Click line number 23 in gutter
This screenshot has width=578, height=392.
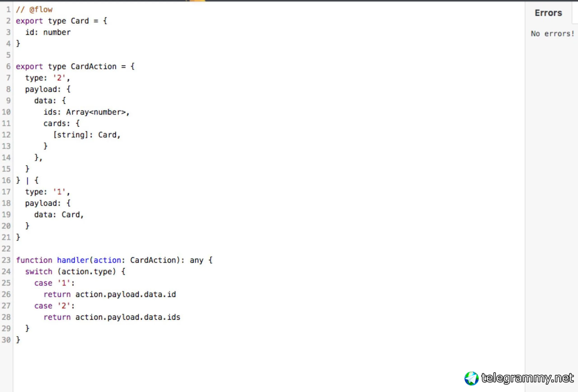click(7, 260)
